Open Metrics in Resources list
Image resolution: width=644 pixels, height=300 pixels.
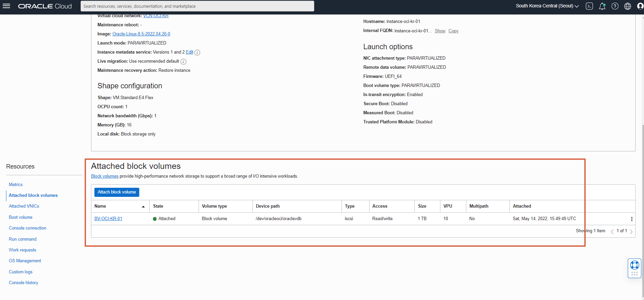pyautogui.click(x=16, y=184)
